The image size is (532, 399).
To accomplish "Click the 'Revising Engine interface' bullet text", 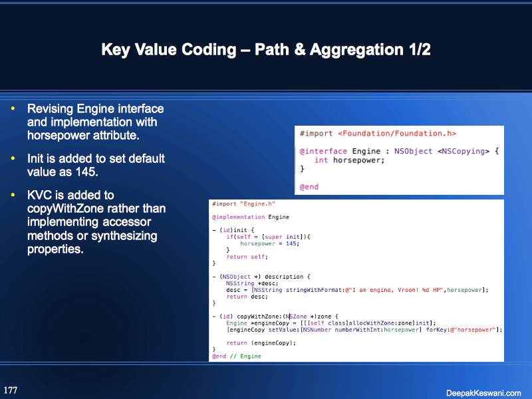I will coord(95,122).
